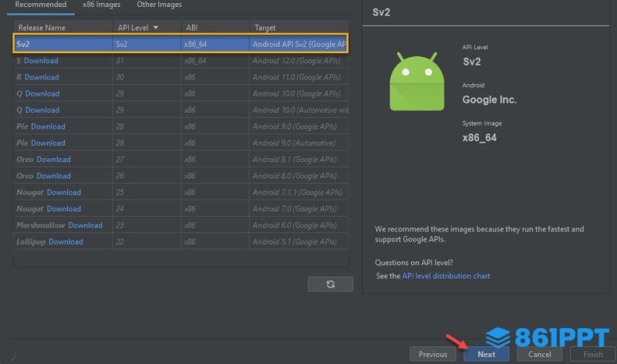Image resolution: width=617 pixels, height=364 pixels.
Task: Download the R API 30 system image
Action: pos(42,77)
